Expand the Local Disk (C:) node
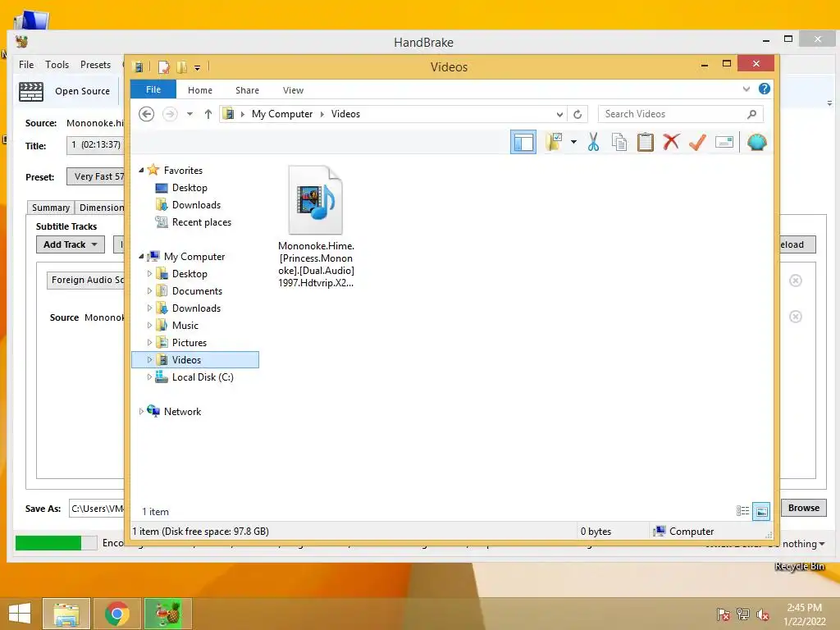 [x=149, y=377]
